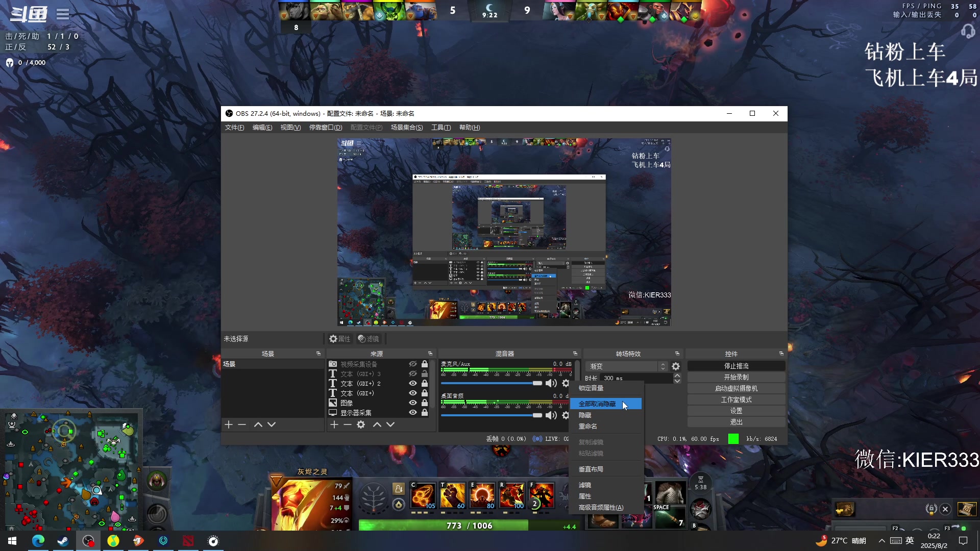Click the add scene plus button
Screen dimensions: 980x551
[x=229, y=424]
